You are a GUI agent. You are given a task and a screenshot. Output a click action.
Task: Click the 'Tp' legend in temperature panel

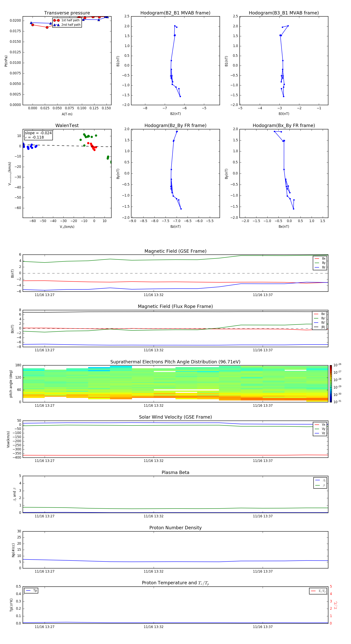(x=31, y=591)
